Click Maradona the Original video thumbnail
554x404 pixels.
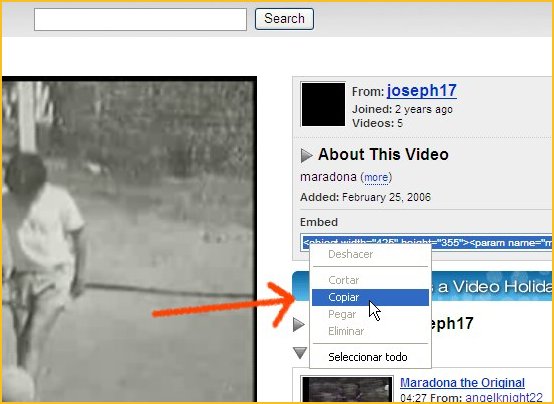click(347, 390)
